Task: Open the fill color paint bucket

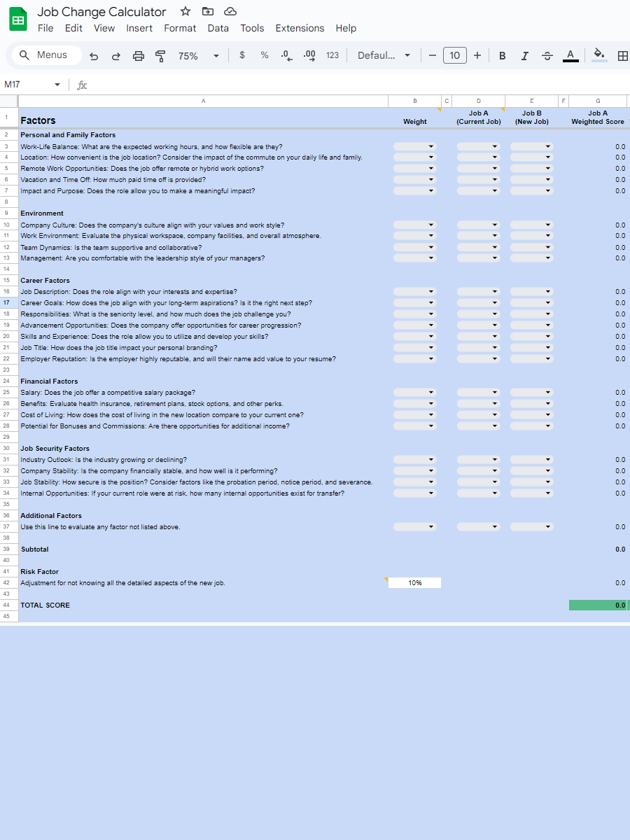Action: 598,55
